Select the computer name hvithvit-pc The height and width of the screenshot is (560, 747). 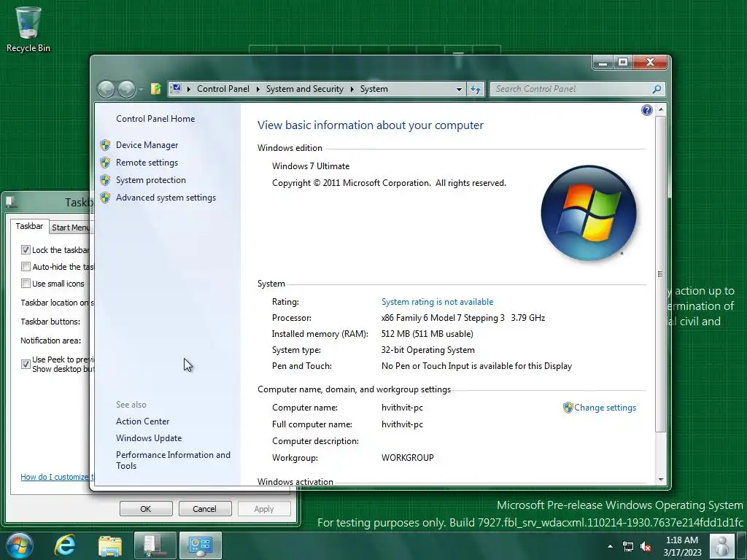pos(402,408)
